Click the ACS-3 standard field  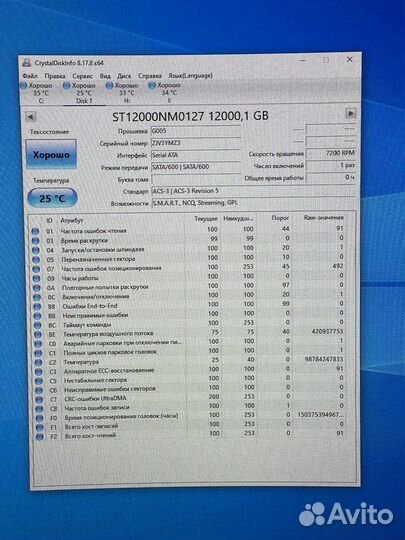click(x=253, y=191)
